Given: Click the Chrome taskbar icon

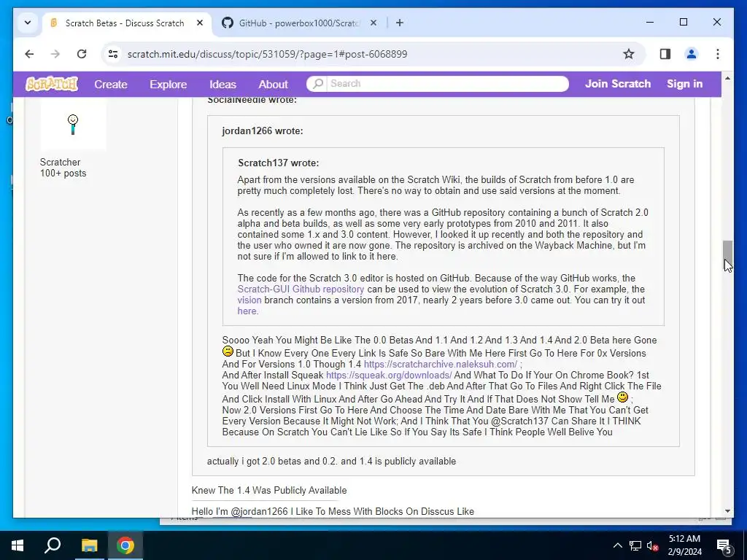Looking at the screenshot, I should [x=125, y=545].
